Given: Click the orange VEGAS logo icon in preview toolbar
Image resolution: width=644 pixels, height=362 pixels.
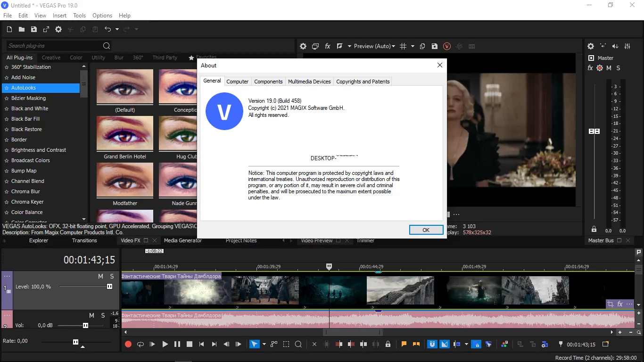Looking at the screenshot, I should point(447,46).
